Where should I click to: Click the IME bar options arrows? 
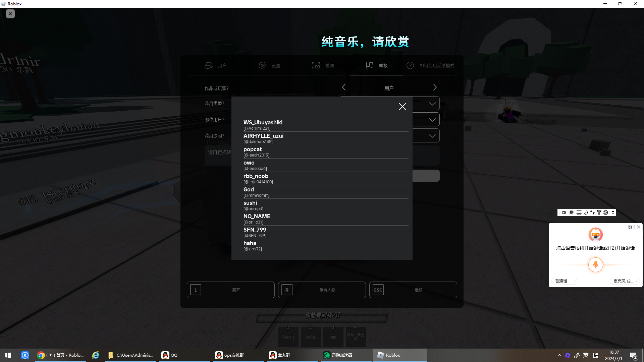(x=613, y=213)
